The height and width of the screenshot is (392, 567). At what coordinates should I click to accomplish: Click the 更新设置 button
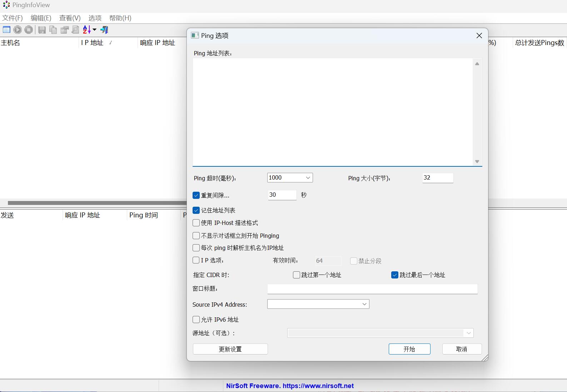[x=230, y=349]
